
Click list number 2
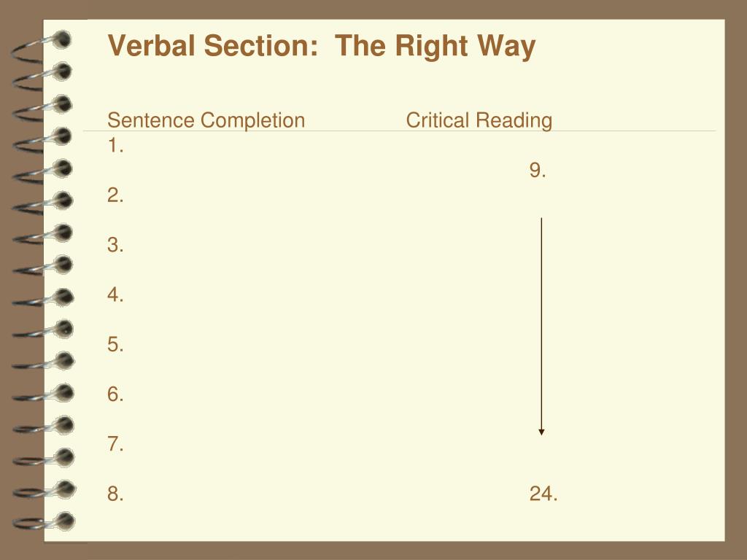pyautogui.click(x=115, y=195)
